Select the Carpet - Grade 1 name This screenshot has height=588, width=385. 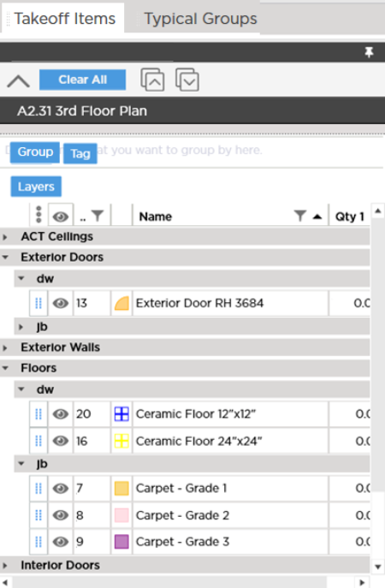[181, 488]
